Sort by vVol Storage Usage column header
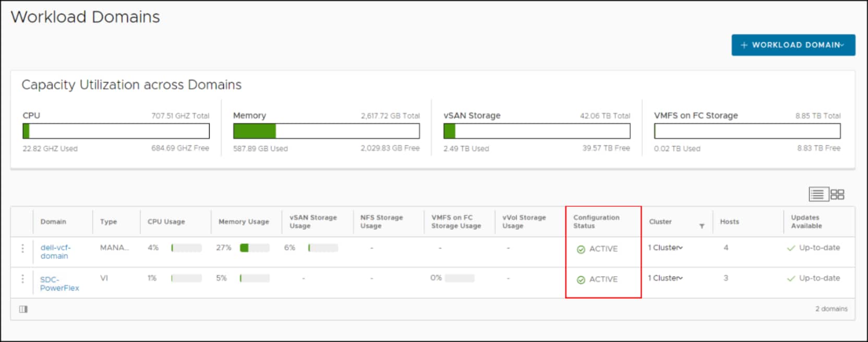 (x=524, y=221)
